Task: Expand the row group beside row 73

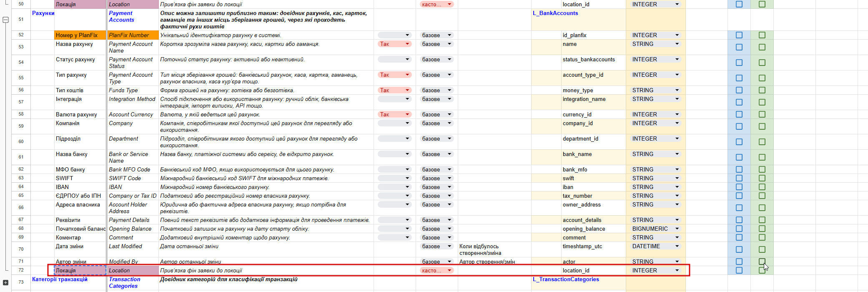Action: [5, 282]
